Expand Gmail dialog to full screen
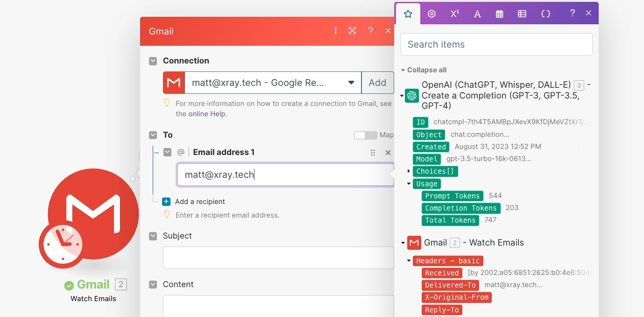The image size is (644, 317). 353,31
